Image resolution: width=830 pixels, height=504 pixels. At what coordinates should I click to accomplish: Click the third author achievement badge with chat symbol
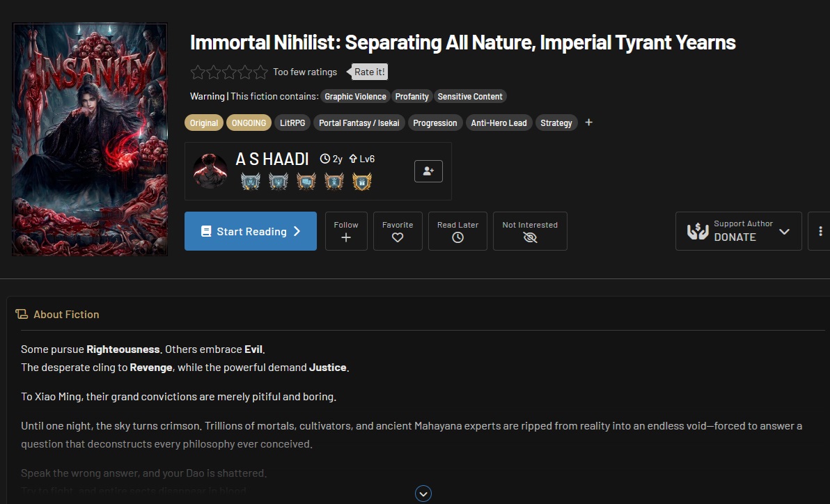coord(306,182)
